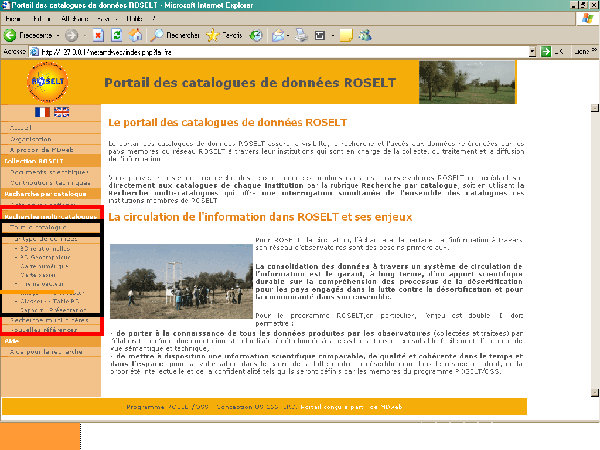Click the Portail des catalogues banner title
The width and height of the screenshot is (600, 450).
250,83
